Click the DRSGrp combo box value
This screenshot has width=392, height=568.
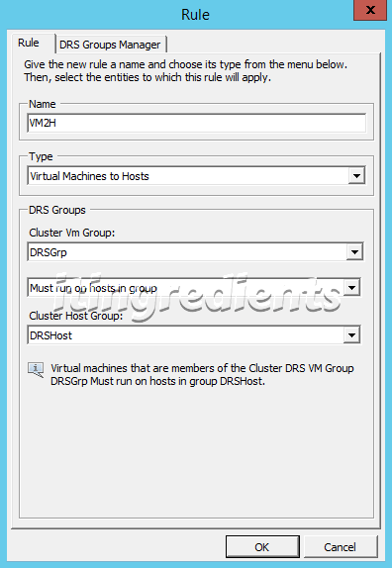pos(195,252)
